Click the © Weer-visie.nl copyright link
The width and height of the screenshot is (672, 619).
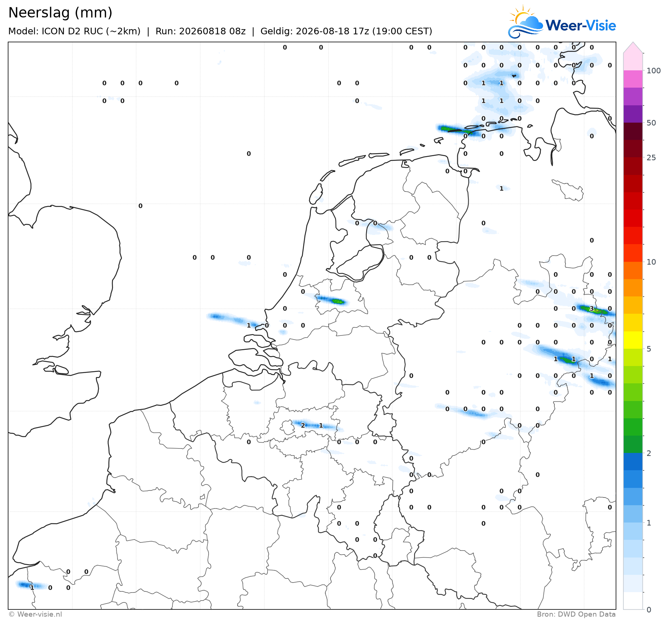tap(35, 614)
